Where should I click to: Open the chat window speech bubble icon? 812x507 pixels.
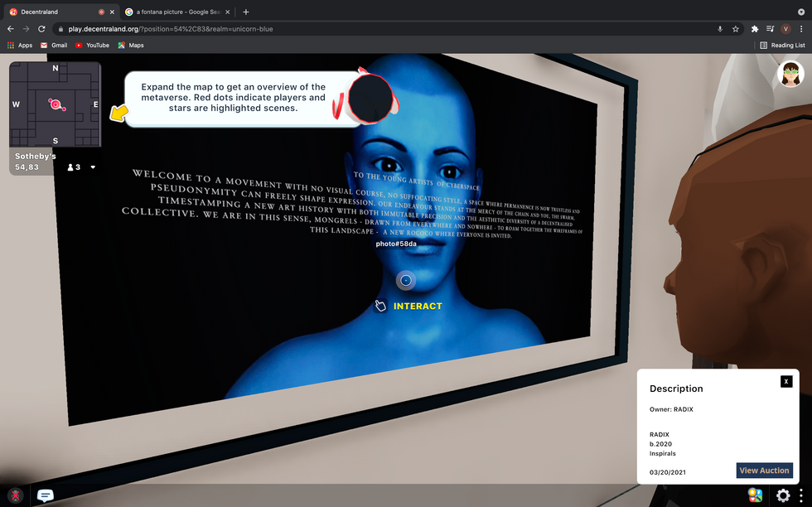[x=45, y=495]
